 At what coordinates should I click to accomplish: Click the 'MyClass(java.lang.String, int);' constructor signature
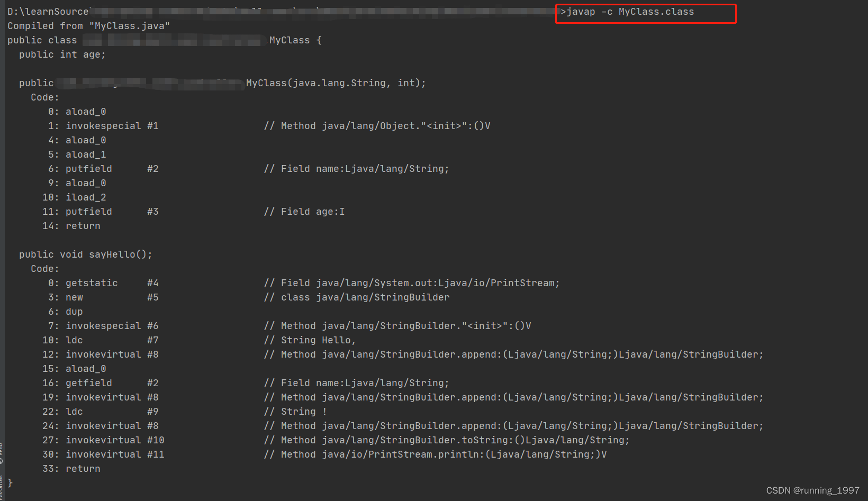coord(336,83)
